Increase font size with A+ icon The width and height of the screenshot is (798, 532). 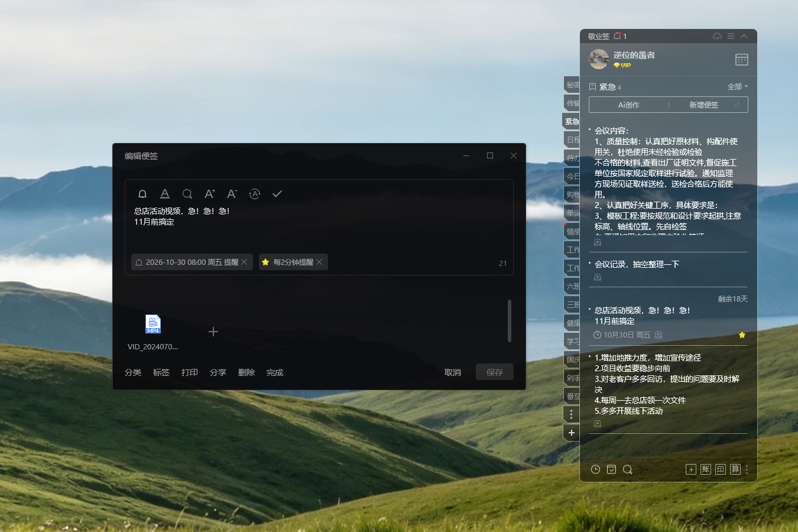(x=210, y=194)
